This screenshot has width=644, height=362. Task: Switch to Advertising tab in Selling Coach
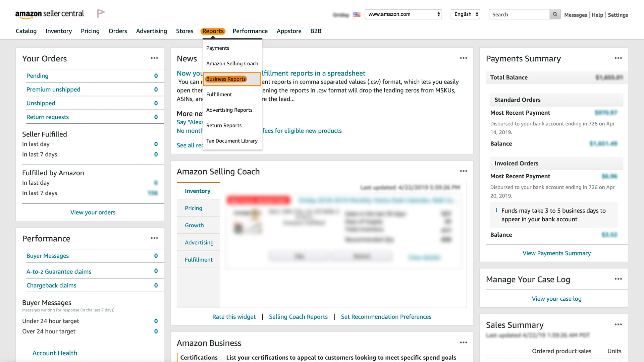click(198, 242)
